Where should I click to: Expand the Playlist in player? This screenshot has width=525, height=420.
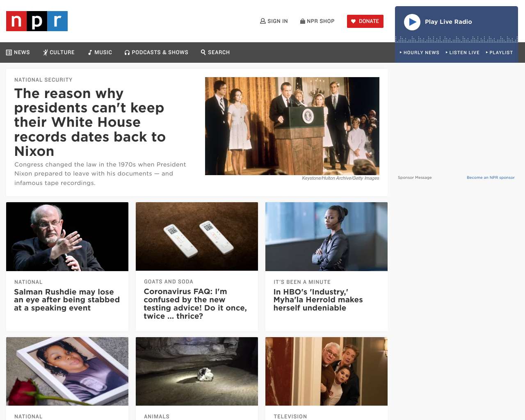500,52
